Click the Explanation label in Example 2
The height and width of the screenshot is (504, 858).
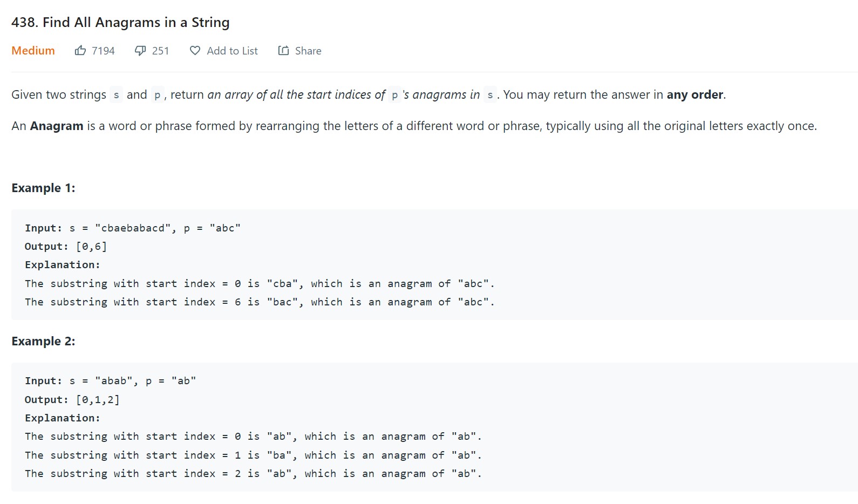point(63,418)
